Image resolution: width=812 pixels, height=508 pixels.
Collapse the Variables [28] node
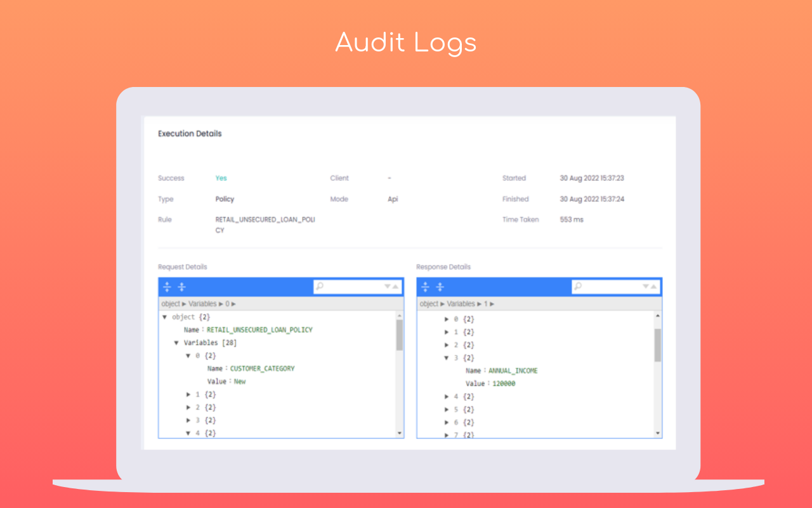(176, 342)
